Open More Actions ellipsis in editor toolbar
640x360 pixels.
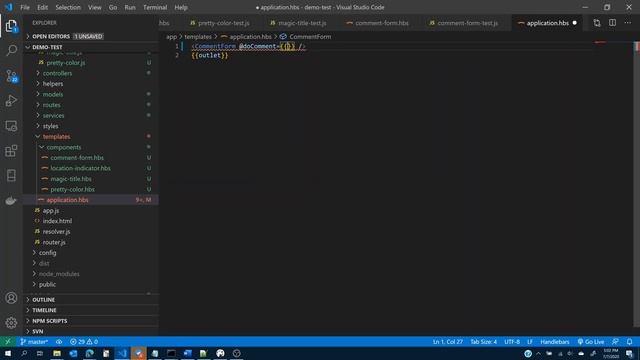pos(628,23)
